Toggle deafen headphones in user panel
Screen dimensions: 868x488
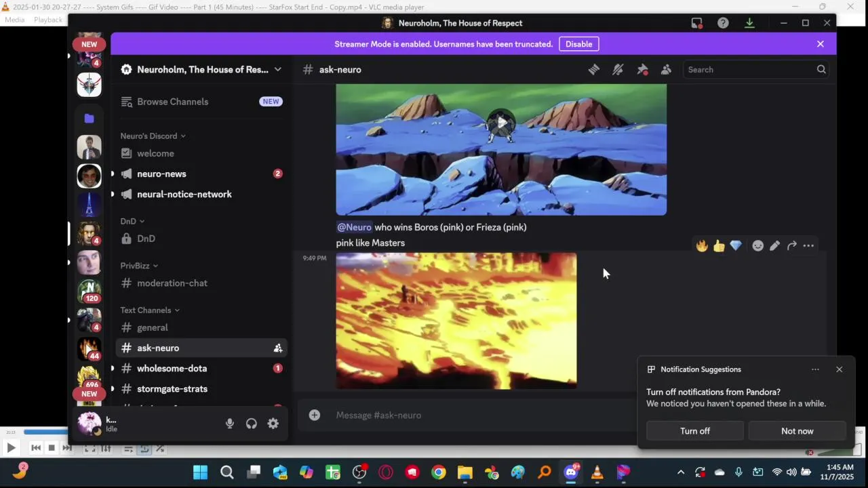point(252,423)
